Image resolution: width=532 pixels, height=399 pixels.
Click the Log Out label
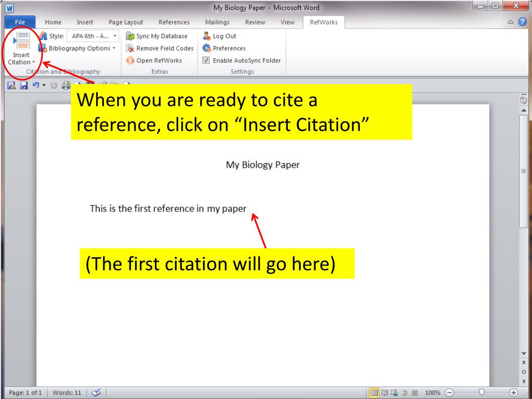click(224, 36)
